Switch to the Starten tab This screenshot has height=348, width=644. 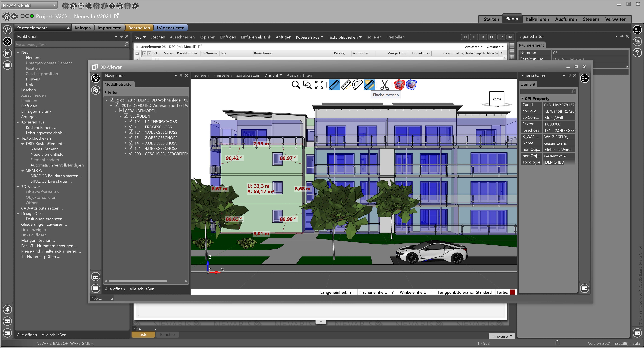tap(491, 19)
